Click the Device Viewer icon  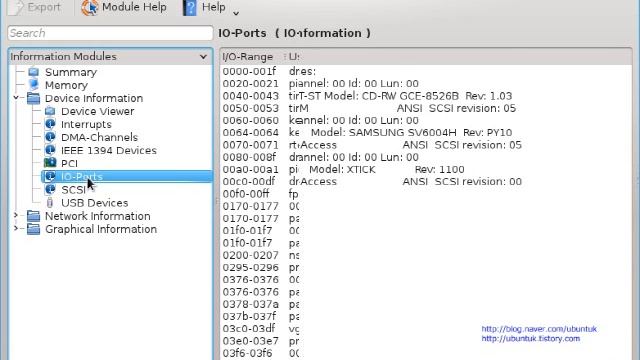50,111
